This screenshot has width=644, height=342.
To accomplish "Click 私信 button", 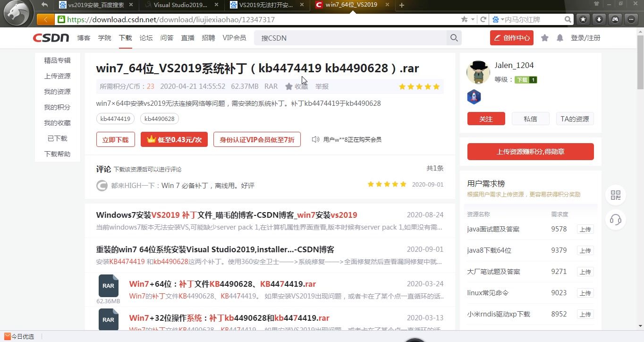I will click(531, 119).
